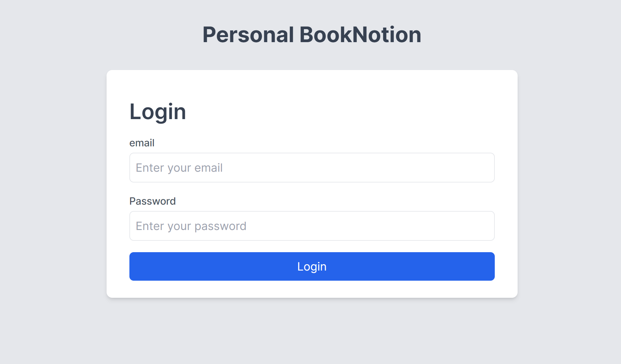Click the "Password" field label

(x=152, y=201)
